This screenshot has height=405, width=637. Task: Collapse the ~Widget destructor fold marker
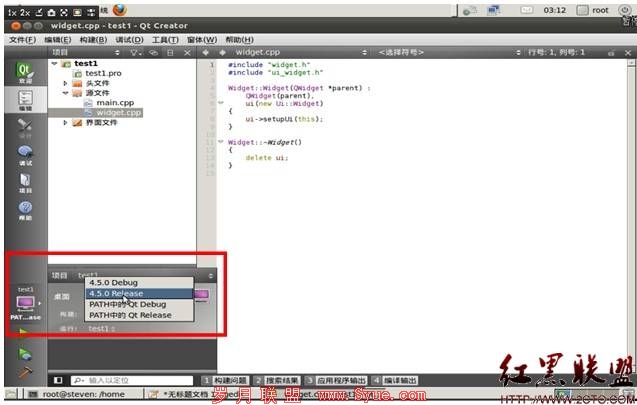click(x=221, y=142)
